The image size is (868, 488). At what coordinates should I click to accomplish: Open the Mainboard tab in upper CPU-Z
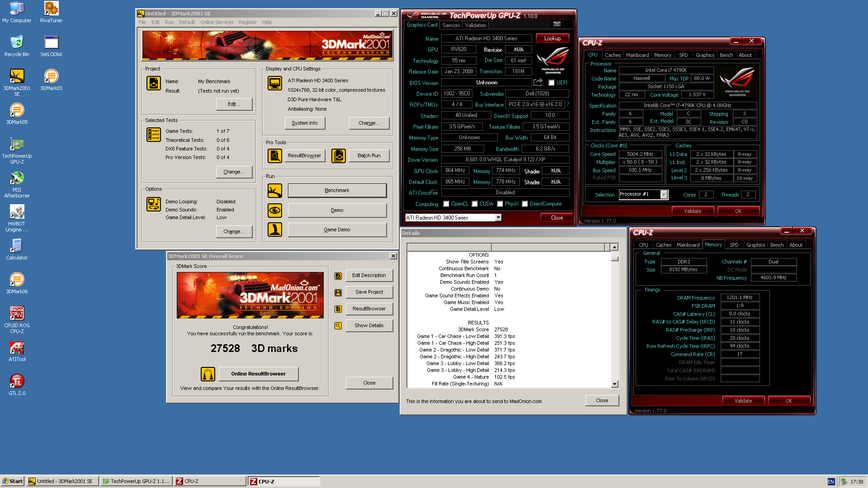637,55
